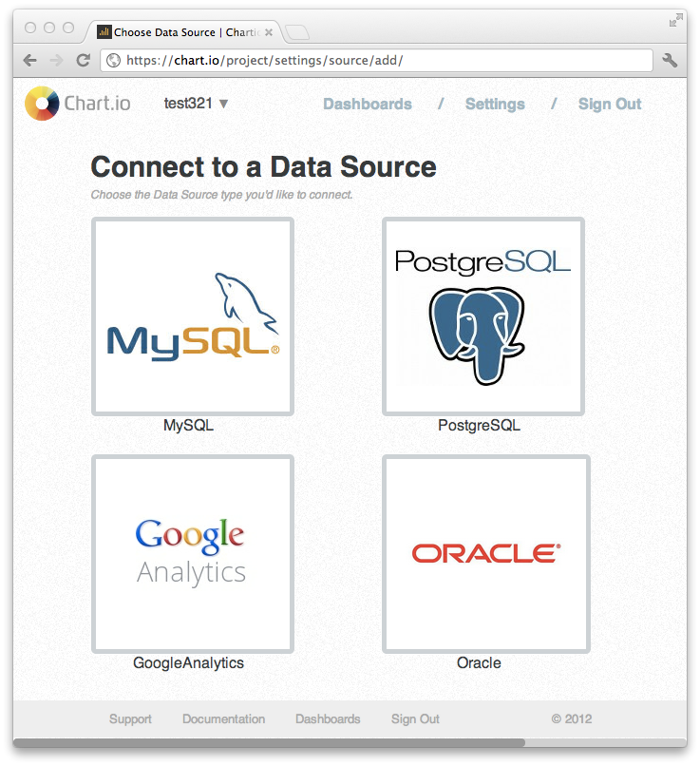Viewport: 700px width, 766px height.
Task: Click the globe site info icon
Action: pos(114,60)
